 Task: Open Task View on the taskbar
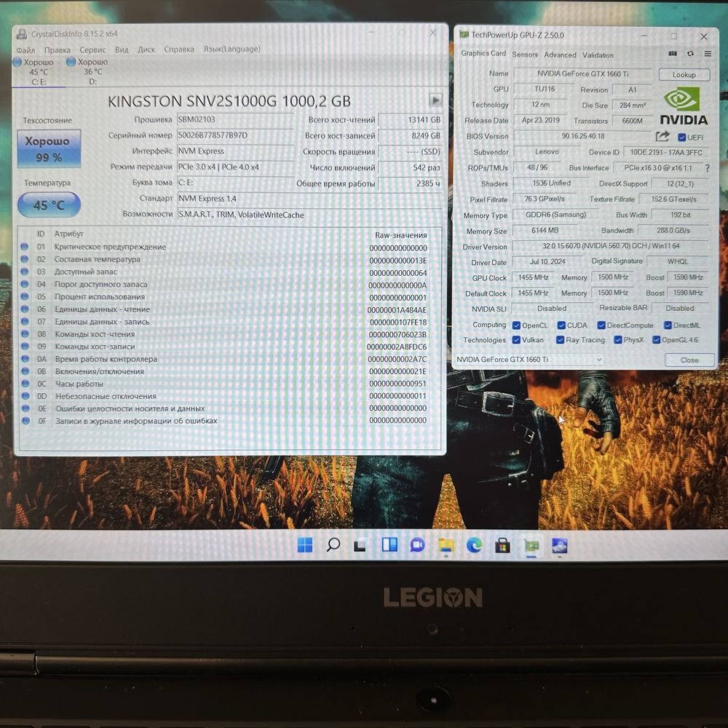pyautogui.click(x=360, y=545)
